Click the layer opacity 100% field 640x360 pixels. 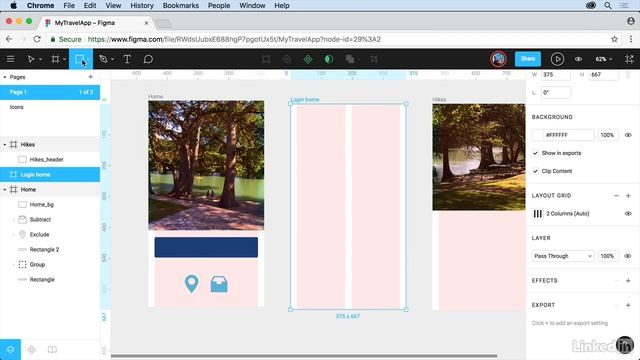[x=607, y=256]
